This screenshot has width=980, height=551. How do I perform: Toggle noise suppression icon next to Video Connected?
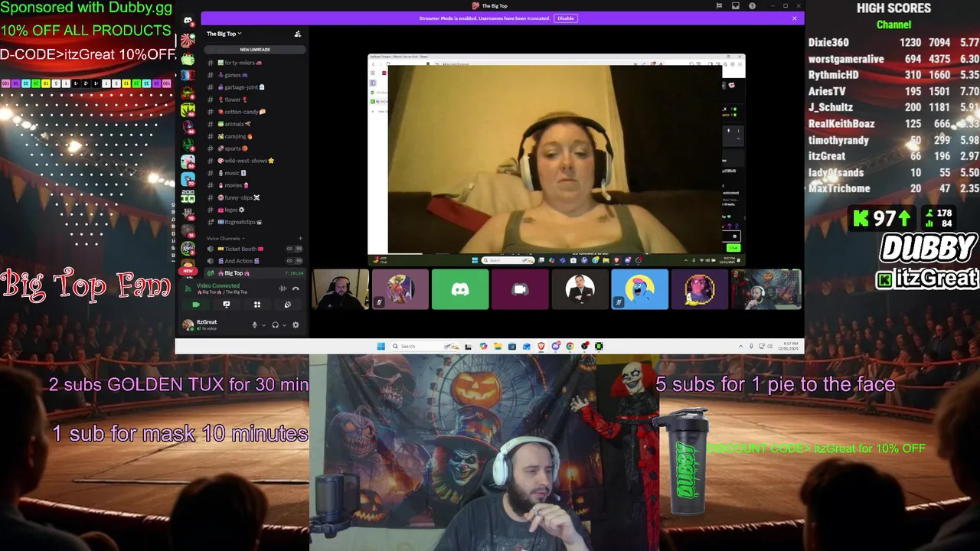click(x=283, y=289)
